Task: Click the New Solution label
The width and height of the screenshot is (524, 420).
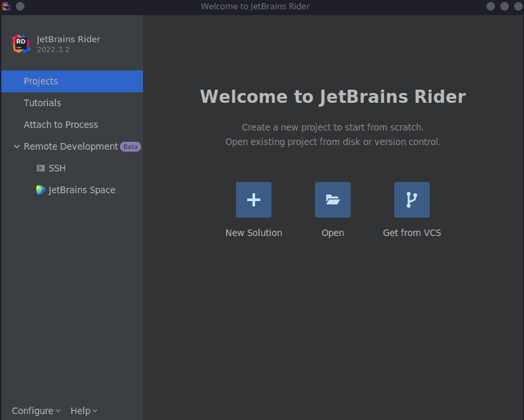Action: (x=254, y=233)
